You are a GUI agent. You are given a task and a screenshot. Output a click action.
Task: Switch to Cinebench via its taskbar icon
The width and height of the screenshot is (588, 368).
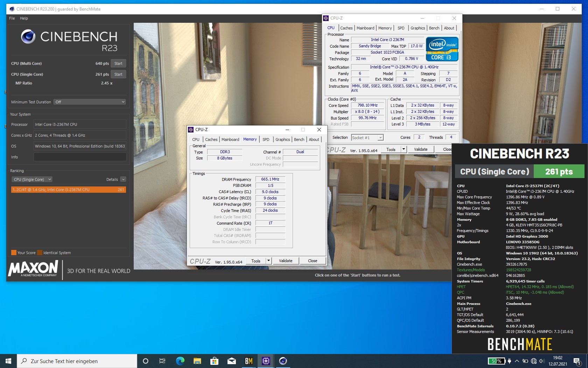pos(283,361)
